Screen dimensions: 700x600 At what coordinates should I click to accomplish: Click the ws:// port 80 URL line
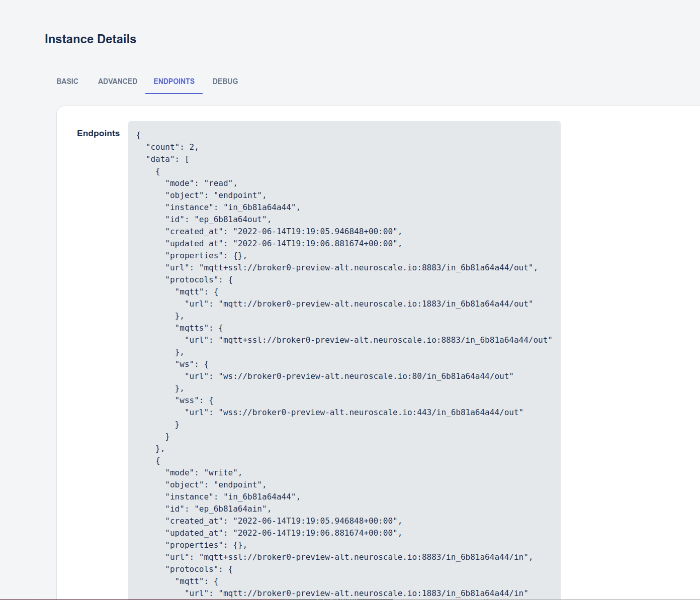[349, 376]
